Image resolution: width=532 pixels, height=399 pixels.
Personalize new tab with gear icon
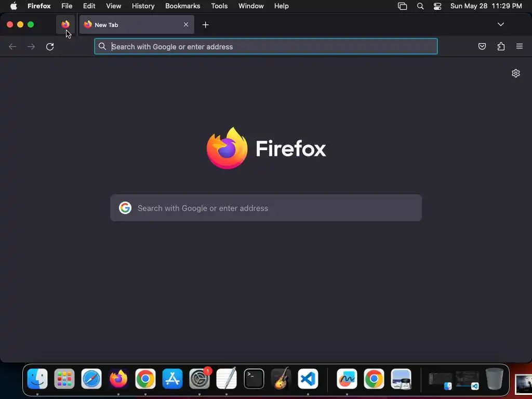click(x=516, y=73)
